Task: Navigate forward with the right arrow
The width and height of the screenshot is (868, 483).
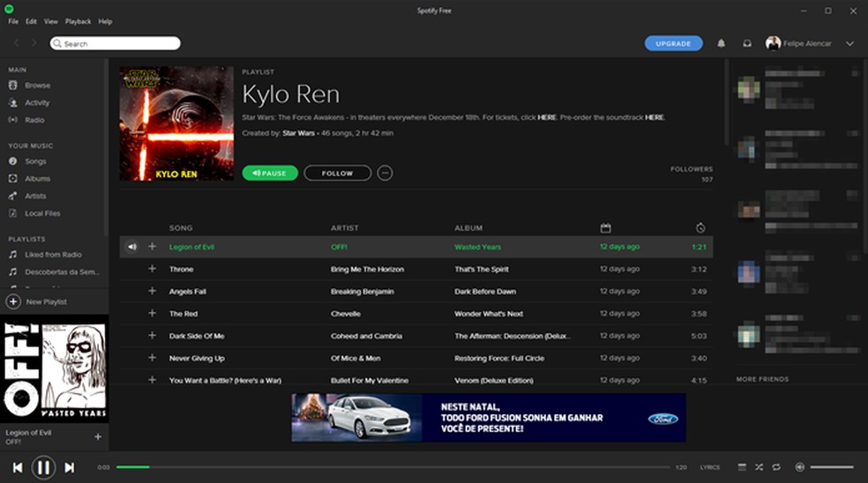Action: [34, 43]
